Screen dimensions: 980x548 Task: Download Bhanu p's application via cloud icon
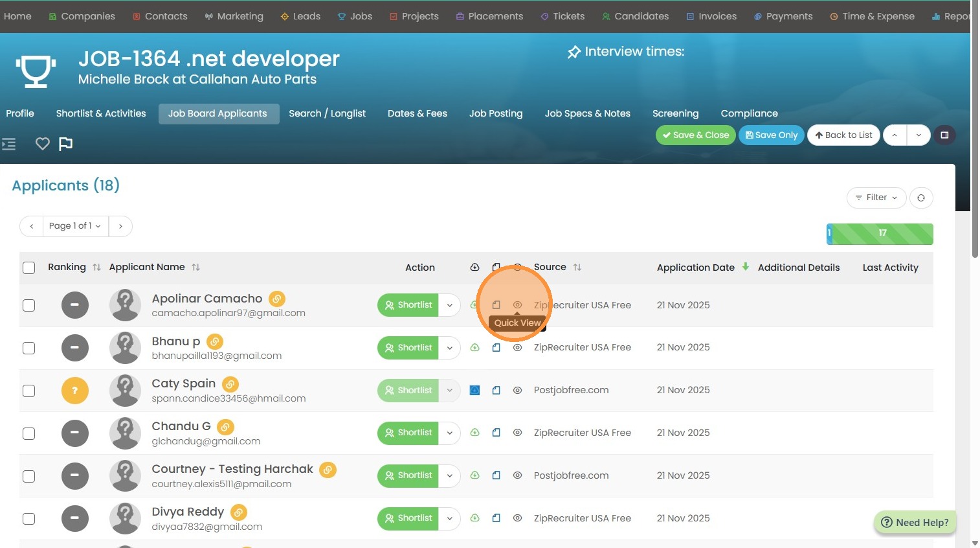474,347
